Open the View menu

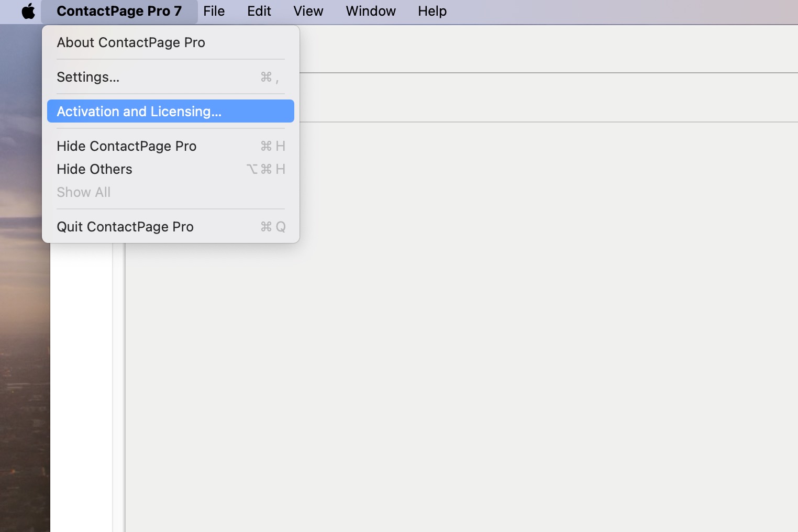pos(308,11)
